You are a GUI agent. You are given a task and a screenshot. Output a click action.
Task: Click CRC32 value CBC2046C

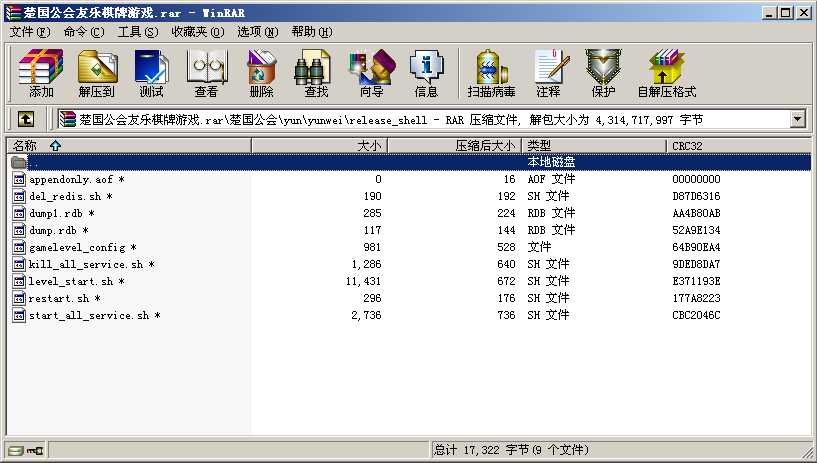696,315
